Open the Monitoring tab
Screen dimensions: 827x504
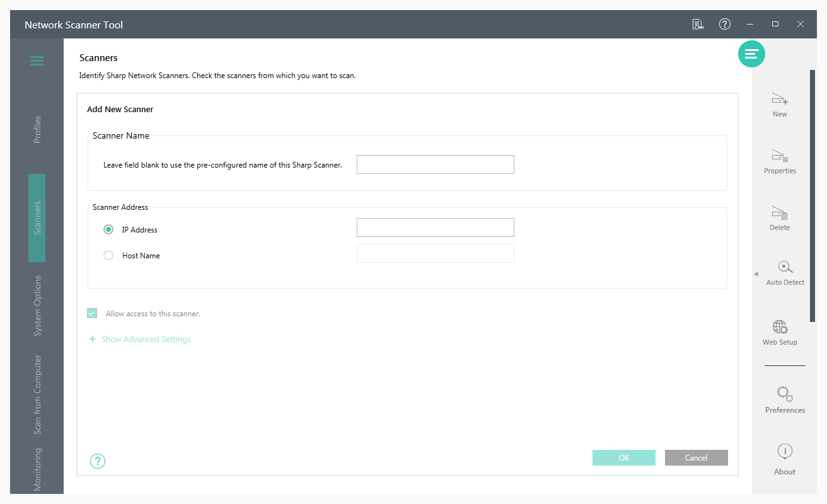37,469
